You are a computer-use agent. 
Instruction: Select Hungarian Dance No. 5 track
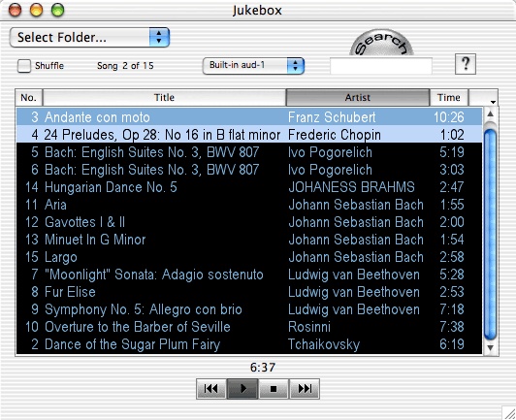[x=249, y=187]
